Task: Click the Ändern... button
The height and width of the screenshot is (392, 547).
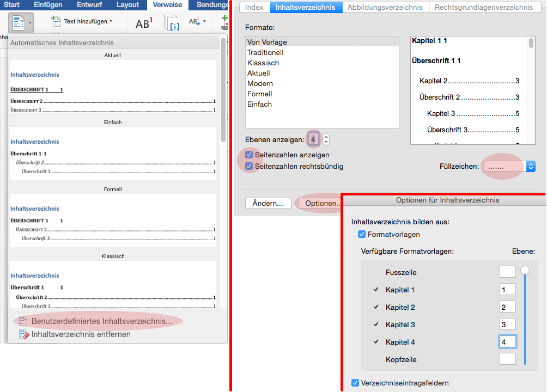Action: [268, 204]
